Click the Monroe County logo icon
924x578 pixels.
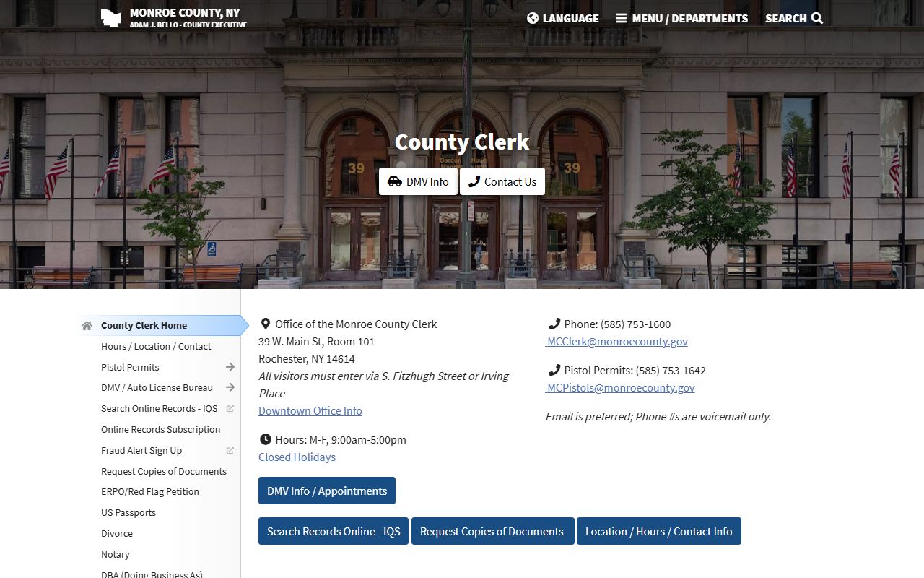(110, 18)
